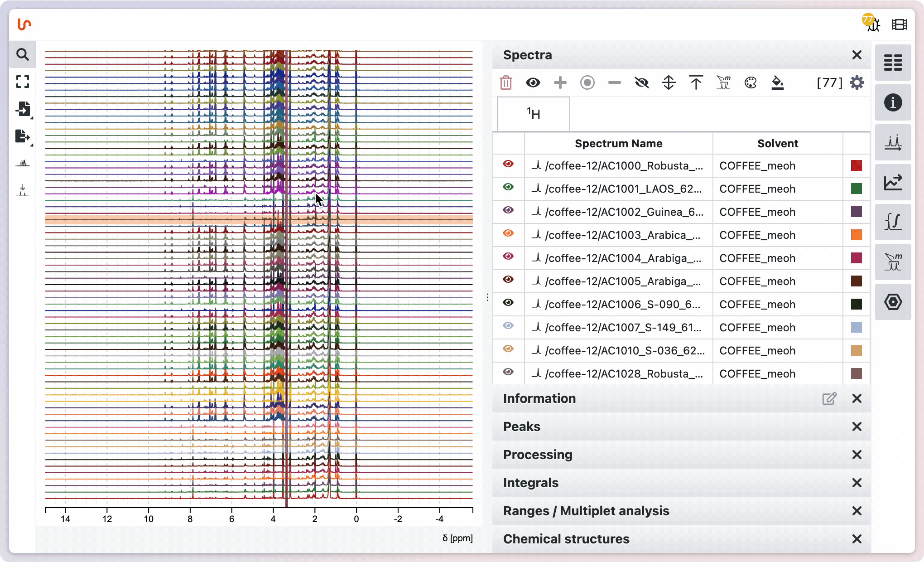Viewport: 924px width, 562px height.
Task: Click the recolor spectra palette icon
Action: point(751,82)
